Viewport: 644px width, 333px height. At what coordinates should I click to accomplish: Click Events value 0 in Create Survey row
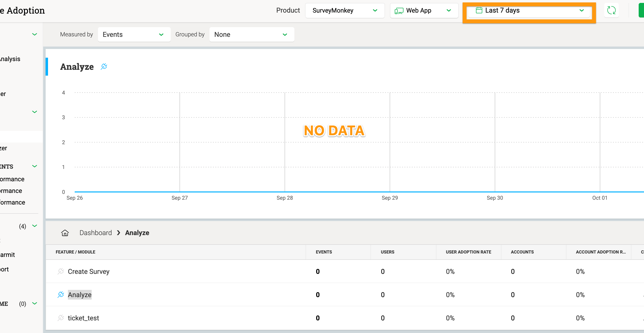point(318,271)
